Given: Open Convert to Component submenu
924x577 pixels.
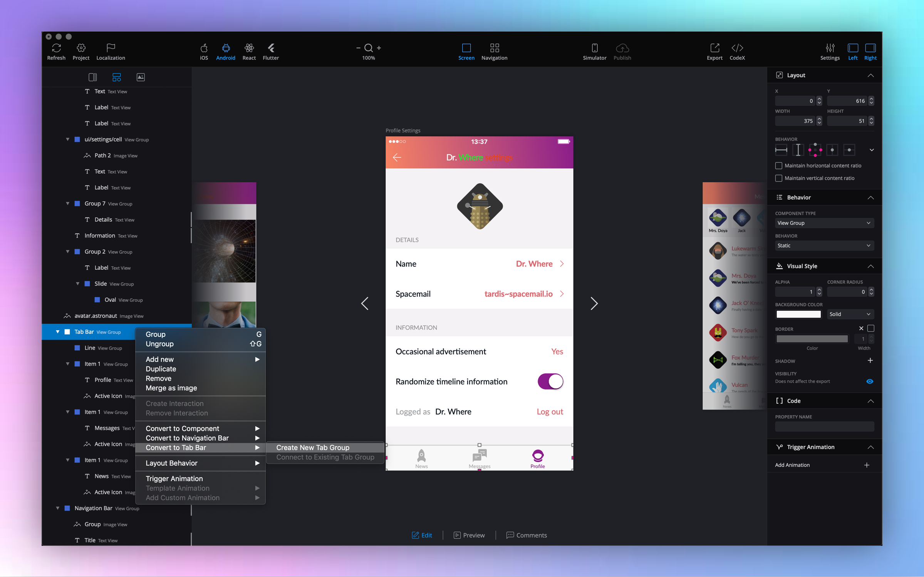Looking at the screenshot, I should (x=200, y=428).
